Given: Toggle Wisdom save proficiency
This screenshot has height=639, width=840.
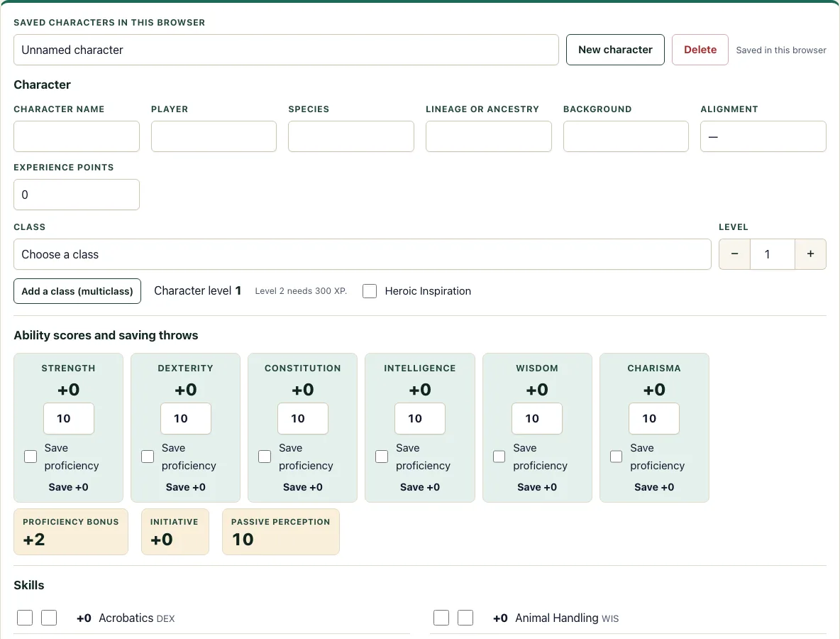Looking at the screenshot, I should pos(499,457).
